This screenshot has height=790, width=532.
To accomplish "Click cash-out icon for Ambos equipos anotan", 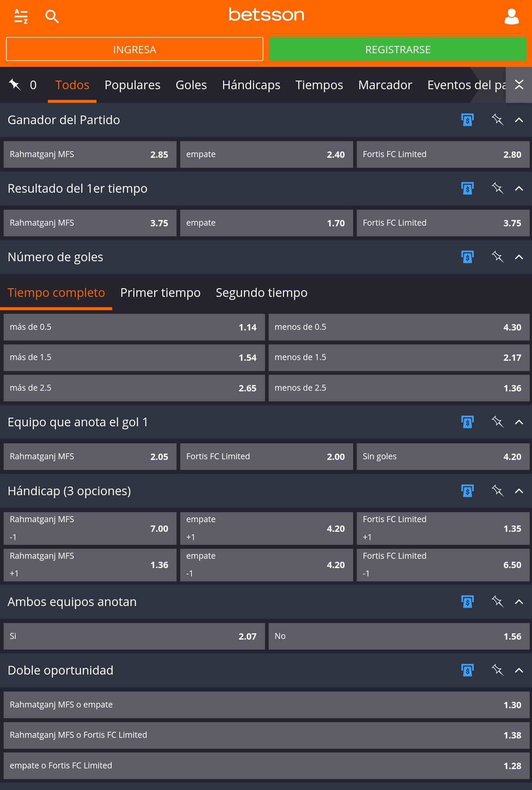I will [467, 602].
